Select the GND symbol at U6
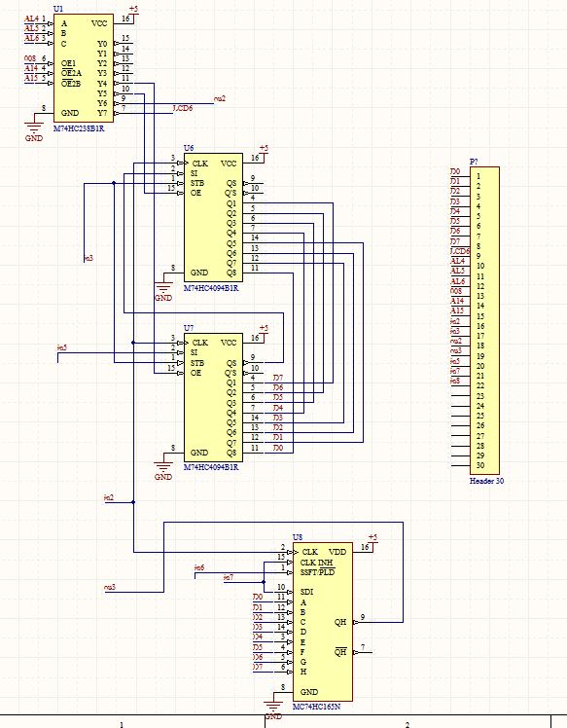567x728 pixels. coord(162,291)
